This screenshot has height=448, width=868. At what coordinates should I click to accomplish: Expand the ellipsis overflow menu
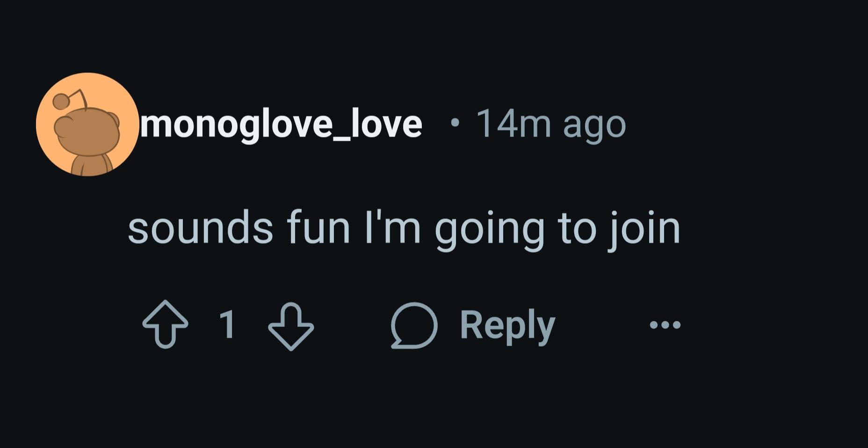(x=665, y=325)
